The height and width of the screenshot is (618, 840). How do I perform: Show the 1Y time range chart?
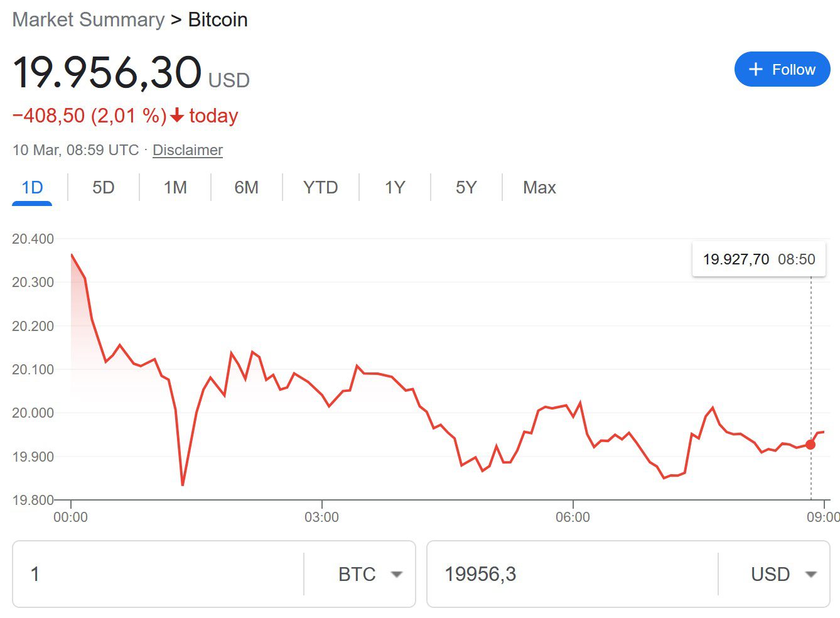pos(395,188)
